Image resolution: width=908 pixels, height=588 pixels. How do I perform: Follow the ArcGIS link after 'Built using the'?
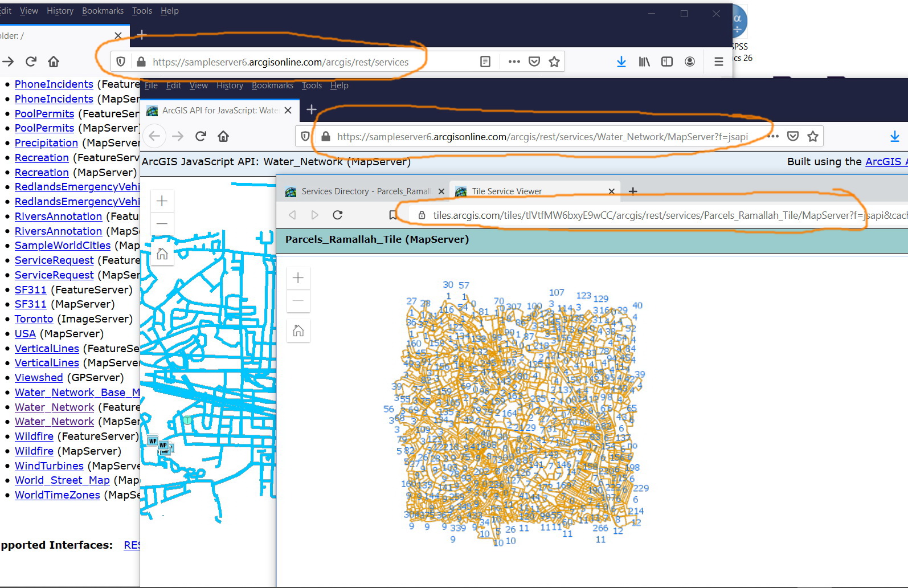tap(886, 162)
